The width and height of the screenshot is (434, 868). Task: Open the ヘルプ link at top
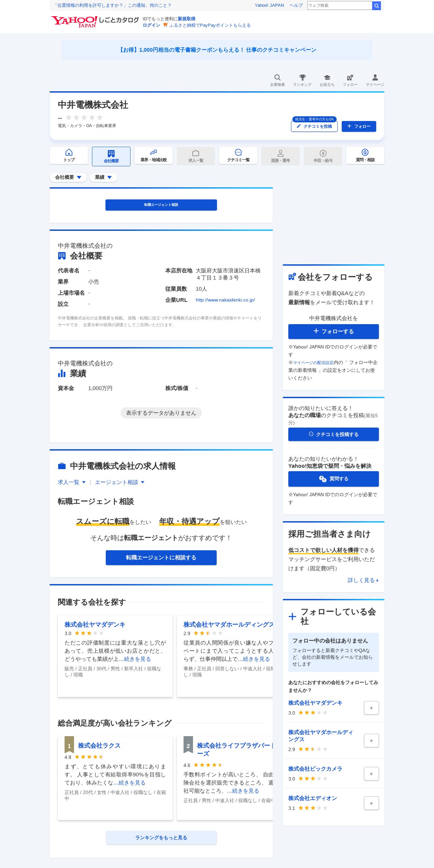[296, 5]
